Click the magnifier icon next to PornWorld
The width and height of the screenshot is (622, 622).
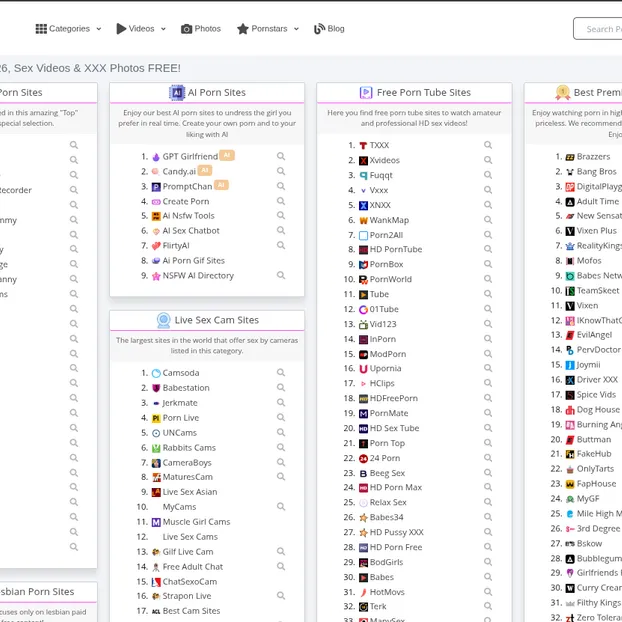click(x=488, y=279)
